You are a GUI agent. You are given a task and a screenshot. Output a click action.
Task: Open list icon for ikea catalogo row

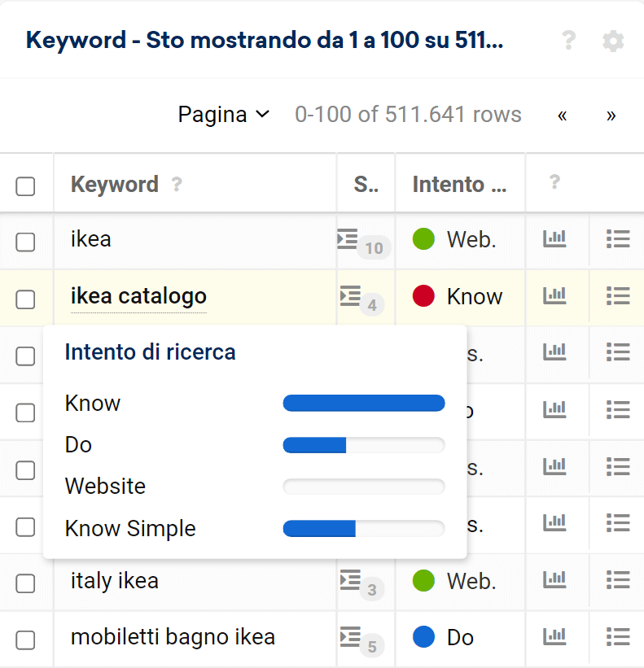pos(618,295)
